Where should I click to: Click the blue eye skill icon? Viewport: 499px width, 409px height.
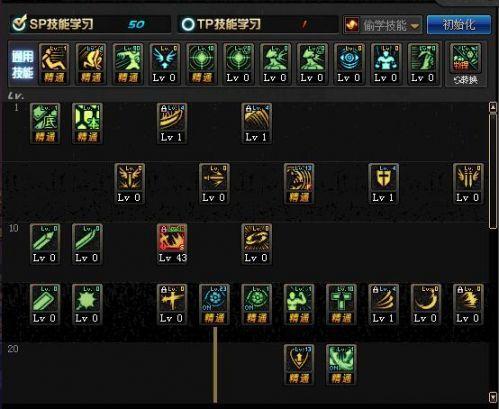click(x=349, y=64)
